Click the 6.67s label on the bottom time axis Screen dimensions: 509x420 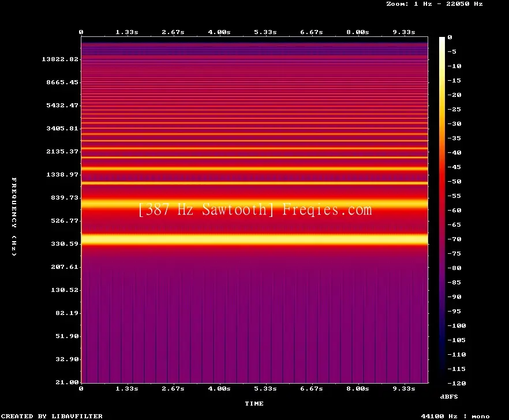click(311, 388)
